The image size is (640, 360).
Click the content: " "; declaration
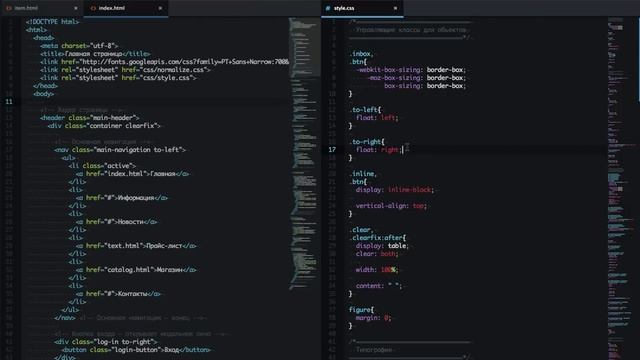pos(379,286)
